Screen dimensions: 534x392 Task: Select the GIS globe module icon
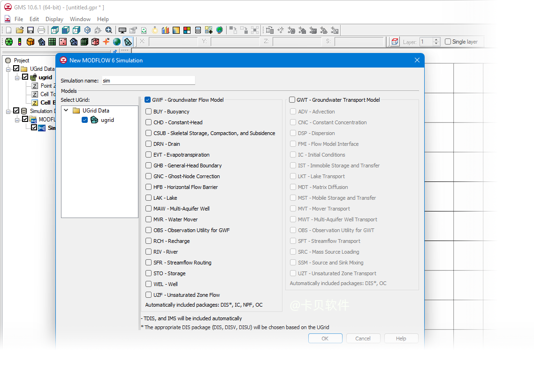click(117, 42)
